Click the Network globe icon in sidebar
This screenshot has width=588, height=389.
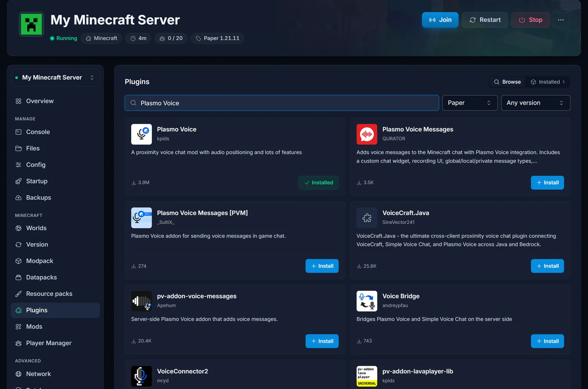(x=18, y=374)
